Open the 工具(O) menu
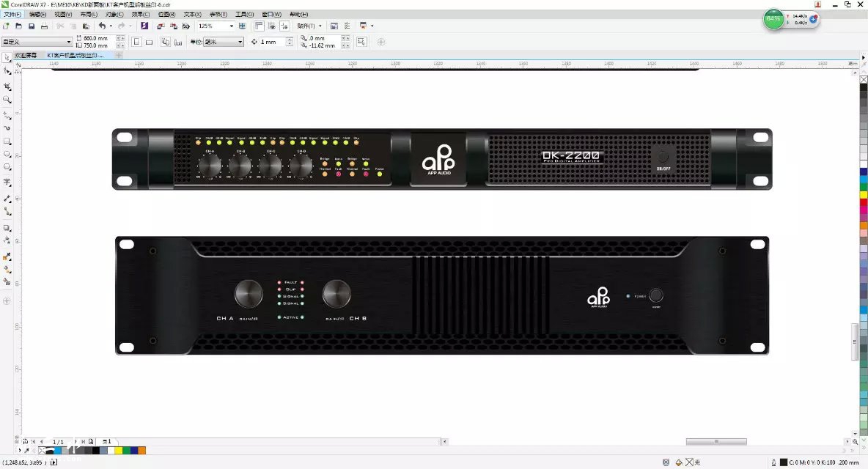The image size is (868, 469). (244, 15)
